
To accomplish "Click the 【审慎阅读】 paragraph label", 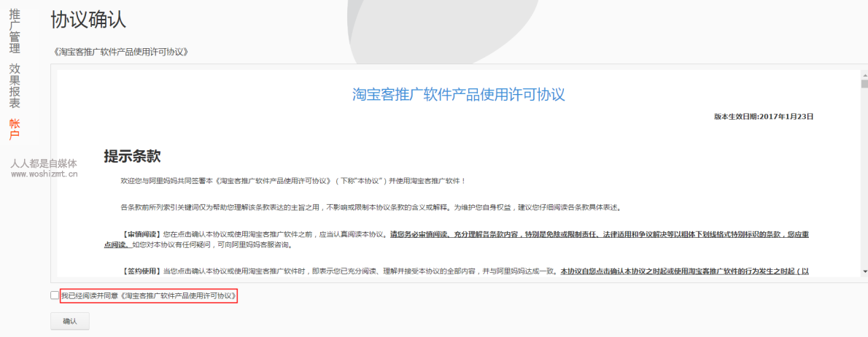I will point(142,235).
